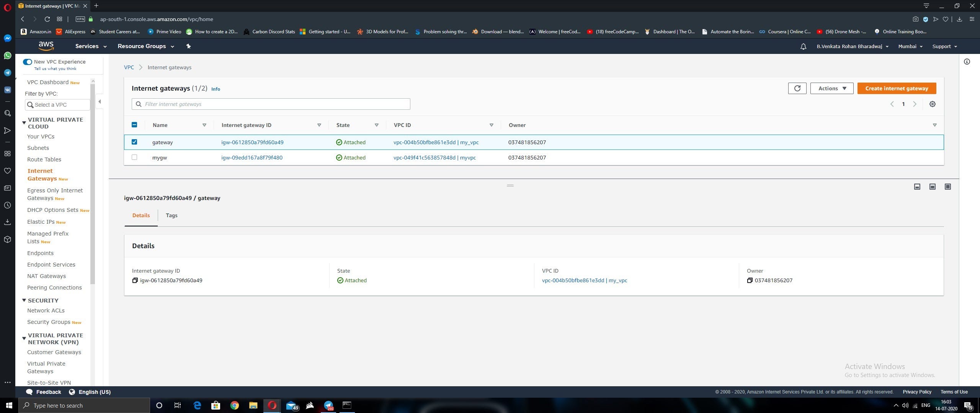Switch to the Tags tab
Viewport: 980px width, 413px height.
171,215
